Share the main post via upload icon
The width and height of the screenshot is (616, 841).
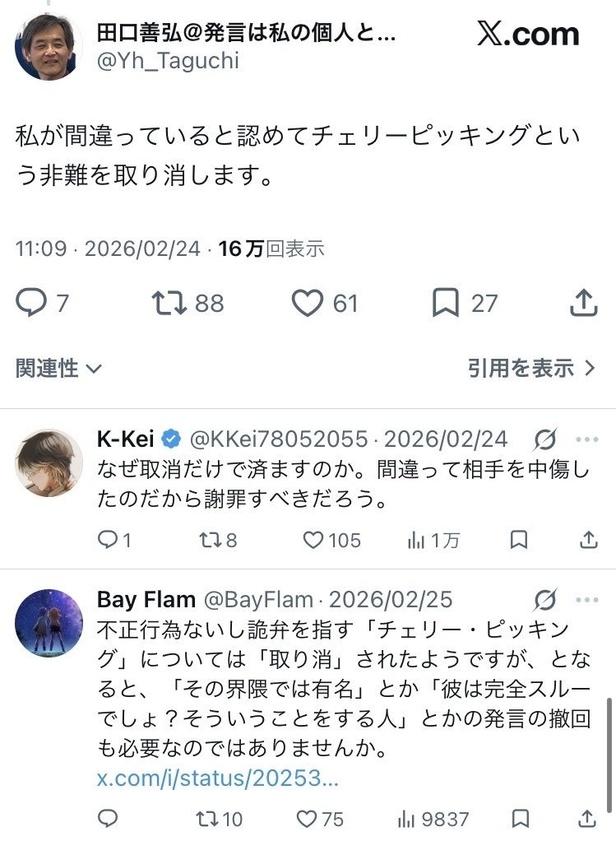[x=583, y=303]
